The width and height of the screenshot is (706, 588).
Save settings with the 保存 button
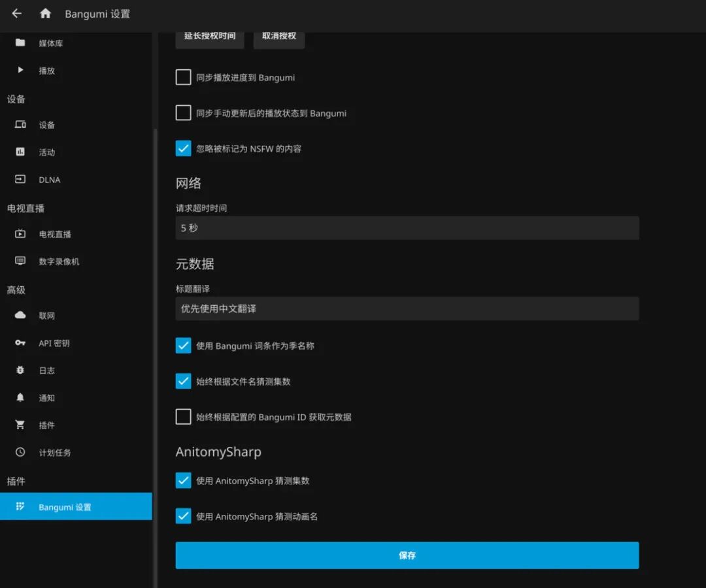[407, 555]
